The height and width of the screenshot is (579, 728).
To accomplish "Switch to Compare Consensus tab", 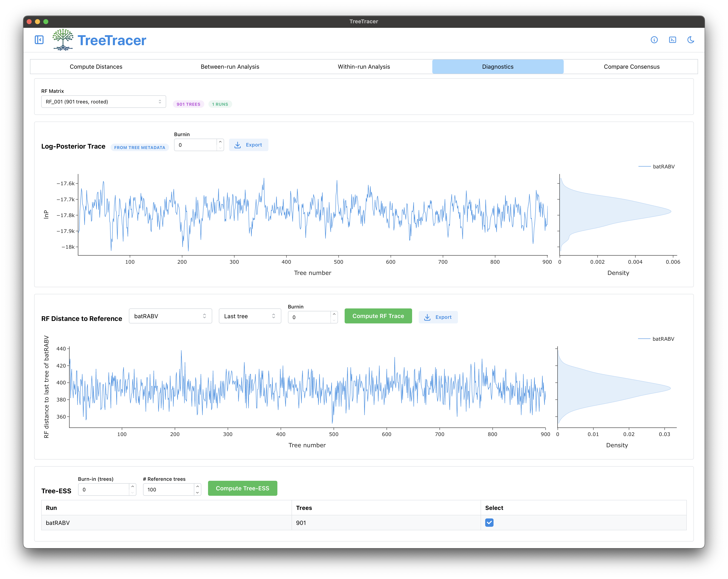I will click(x=631, y=67).
